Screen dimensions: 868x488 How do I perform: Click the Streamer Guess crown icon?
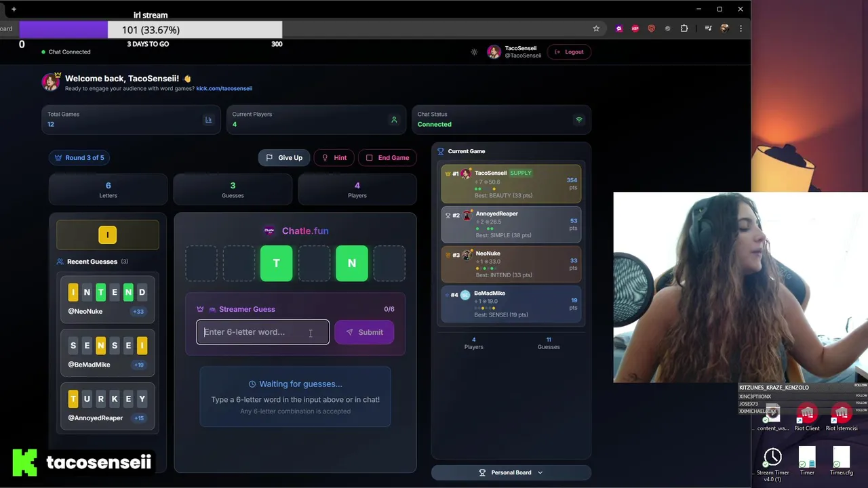click(200, 309)
